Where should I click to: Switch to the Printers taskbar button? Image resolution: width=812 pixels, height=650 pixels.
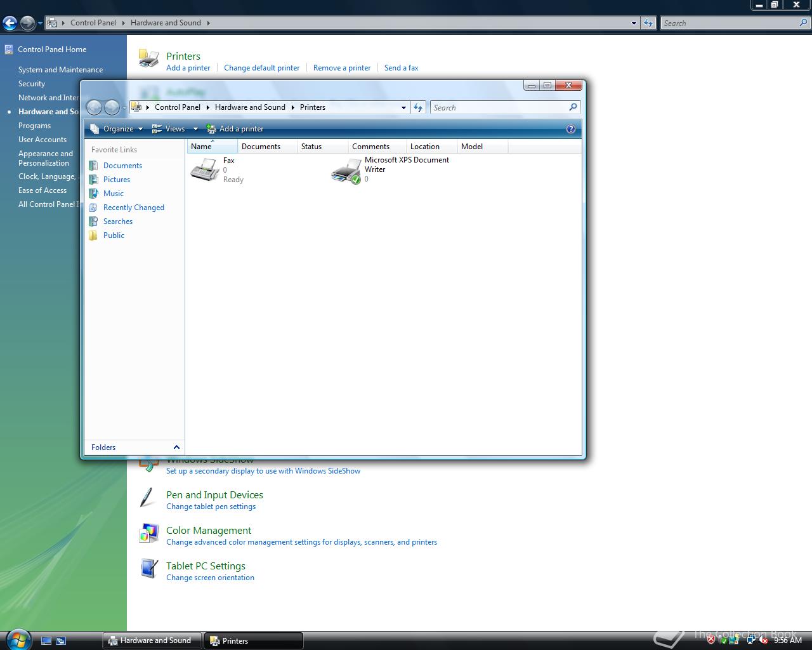pyautogui.click(x=253, y=640)
